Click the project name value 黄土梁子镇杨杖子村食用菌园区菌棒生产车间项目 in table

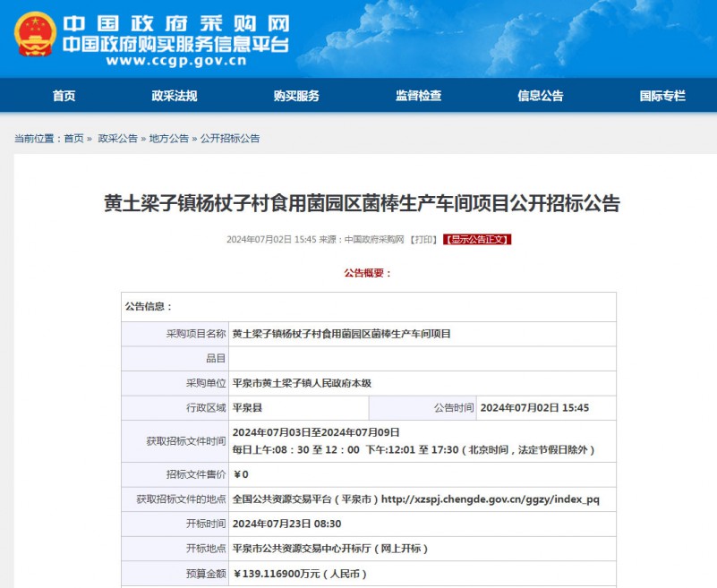(342, 334)
